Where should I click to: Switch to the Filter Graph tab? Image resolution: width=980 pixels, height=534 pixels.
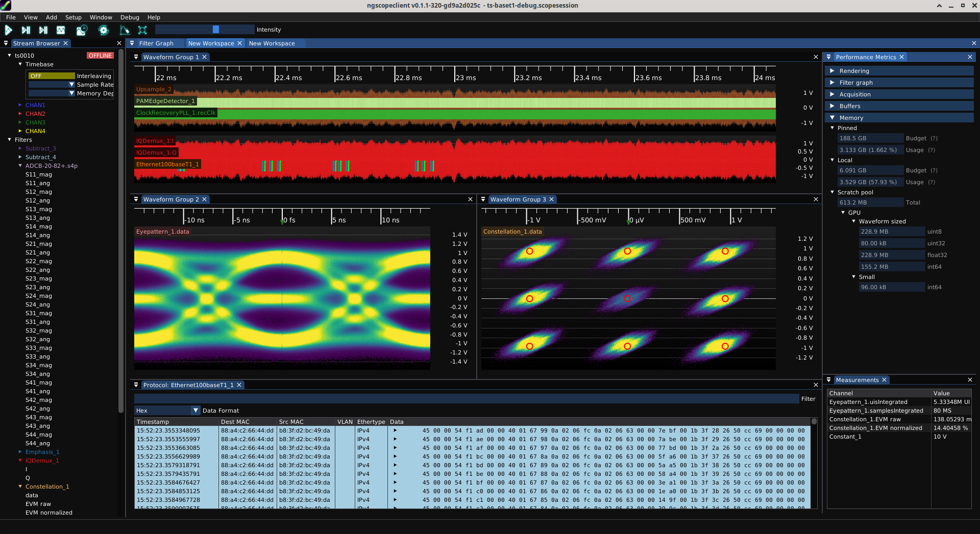click(x=156, y=43)
